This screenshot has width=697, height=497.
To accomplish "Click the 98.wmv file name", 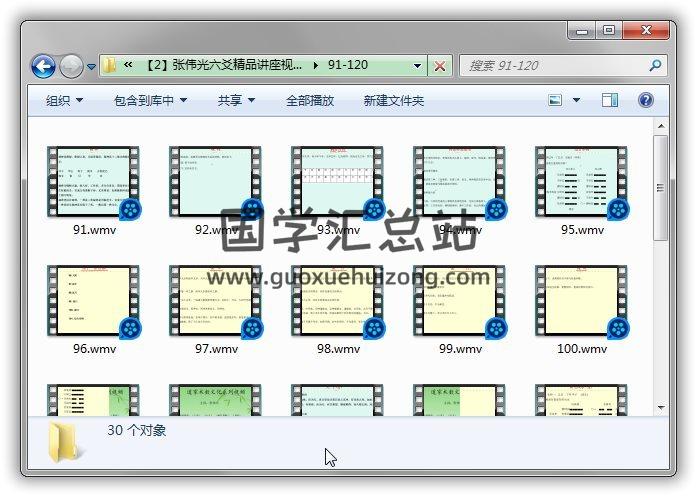I will point(338,349).
